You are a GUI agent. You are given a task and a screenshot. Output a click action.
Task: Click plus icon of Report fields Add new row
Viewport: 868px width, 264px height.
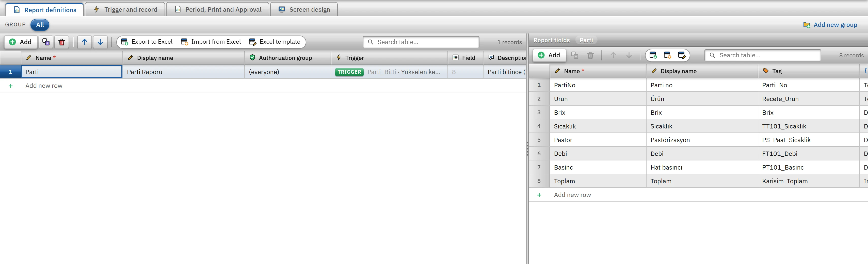(539, 195)
